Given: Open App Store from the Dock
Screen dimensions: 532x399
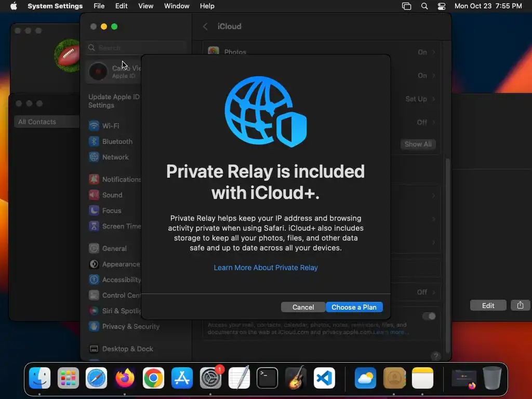Looking at the screenshot, I should tap(182, 378).
